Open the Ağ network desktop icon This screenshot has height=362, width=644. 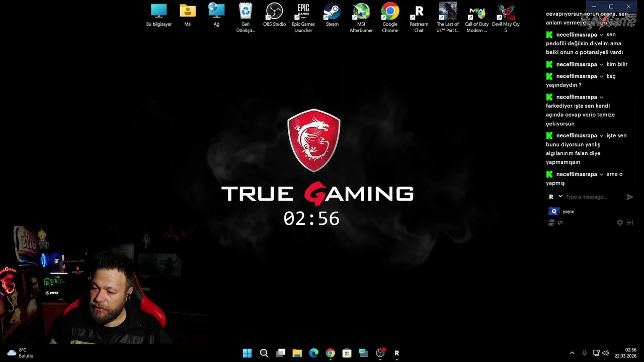point(216,15)
